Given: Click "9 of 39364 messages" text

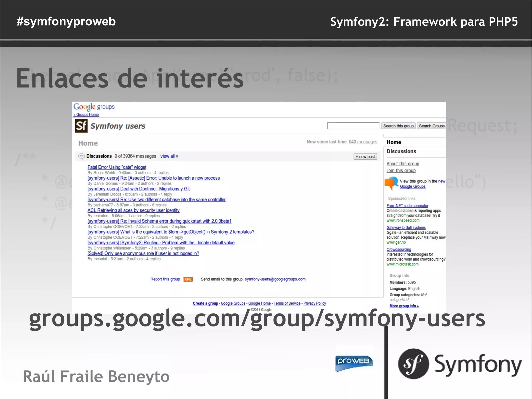Looking at the screenshot, I should click(x=135, y=156).
